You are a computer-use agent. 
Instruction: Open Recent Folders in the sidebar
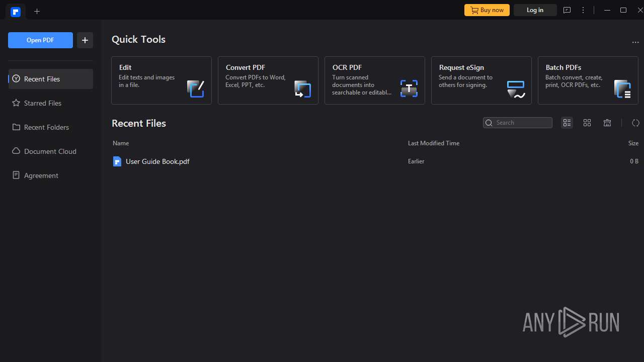coord(51,127)
